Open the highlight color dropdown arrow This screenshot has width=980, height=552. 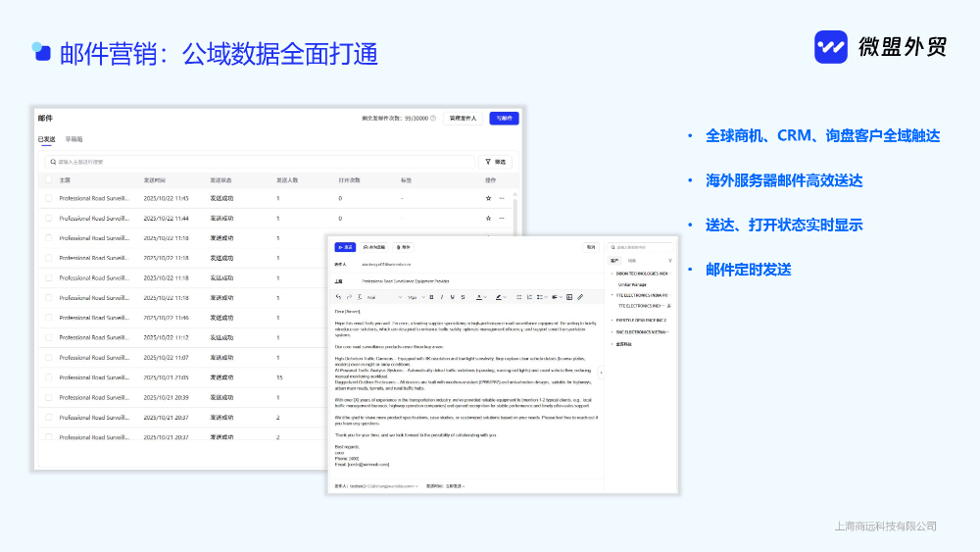(505, 297)
